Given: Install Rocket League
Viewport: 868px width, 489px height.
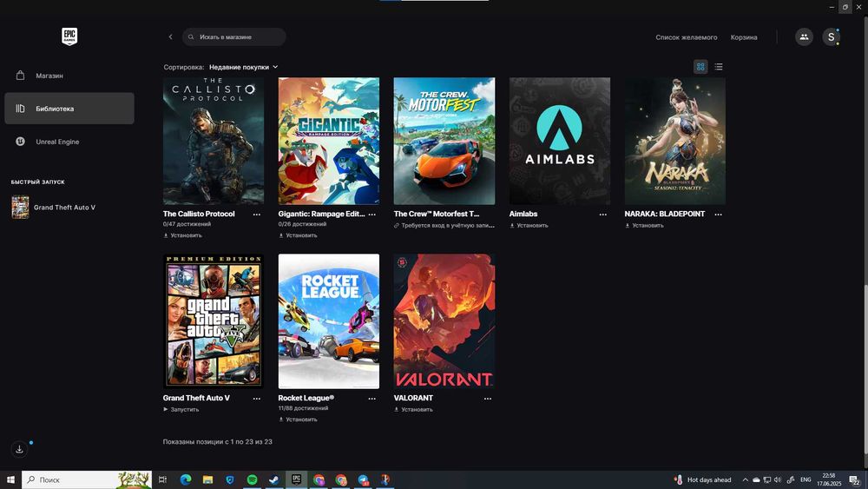Looking at the screenshot, I should click(x=298, y=420).
